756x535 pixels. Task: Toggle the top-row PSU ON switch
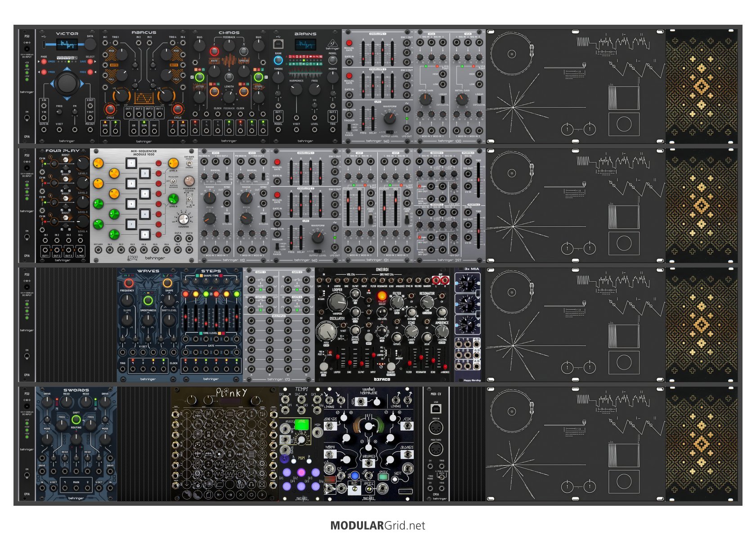tap(27, 118)
